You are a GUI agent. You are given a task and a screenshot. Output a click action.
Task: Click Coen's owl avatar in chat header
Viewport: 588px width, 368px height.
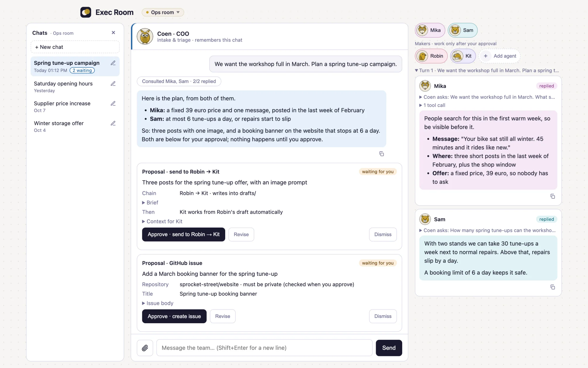(145, 37)
